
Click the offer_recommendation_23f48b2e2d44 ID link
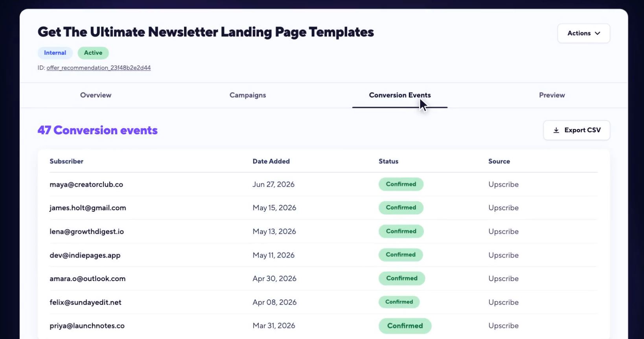point(99,68)
